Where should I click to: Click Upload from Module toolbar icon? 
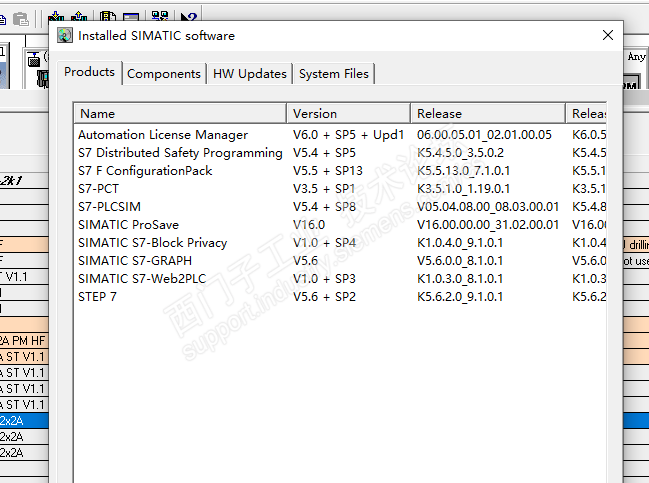79,17
